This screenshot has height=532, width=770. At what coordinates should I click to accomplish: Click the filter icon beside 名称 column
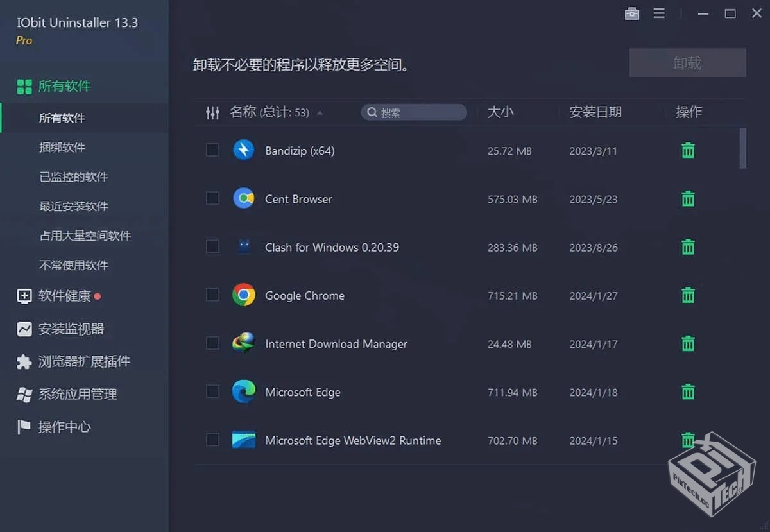(x=213, y=112)
